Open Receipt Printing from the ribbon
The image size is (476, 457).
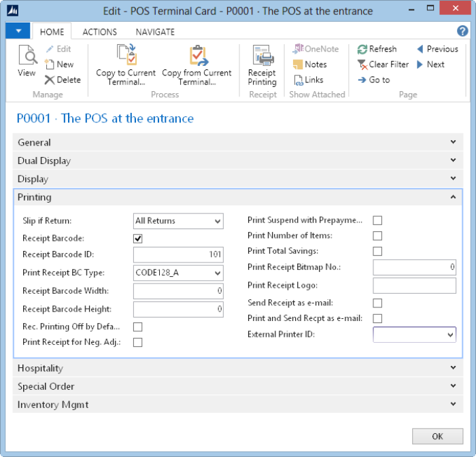click(x=262, y=56)
